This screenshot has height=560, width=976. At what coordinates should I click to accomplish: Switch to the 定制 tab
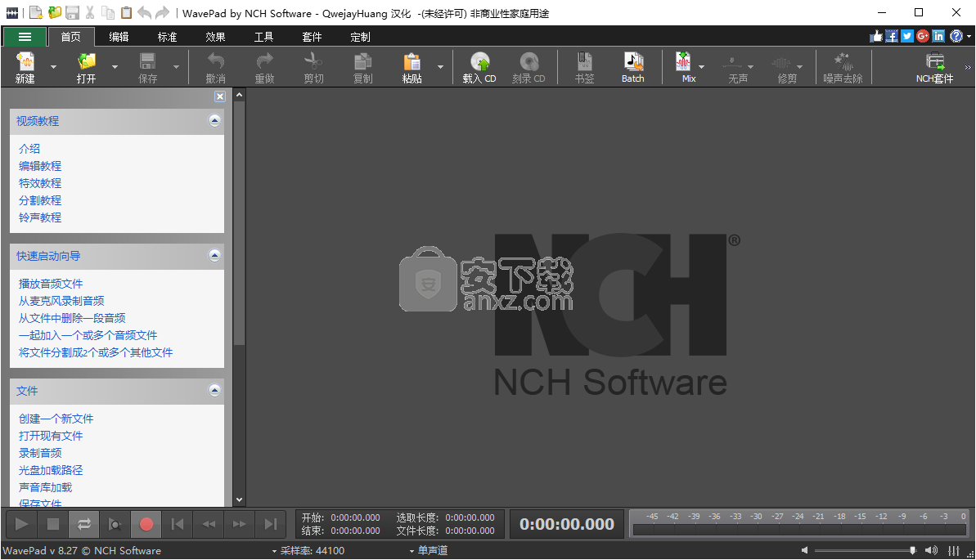coord(361,37)
